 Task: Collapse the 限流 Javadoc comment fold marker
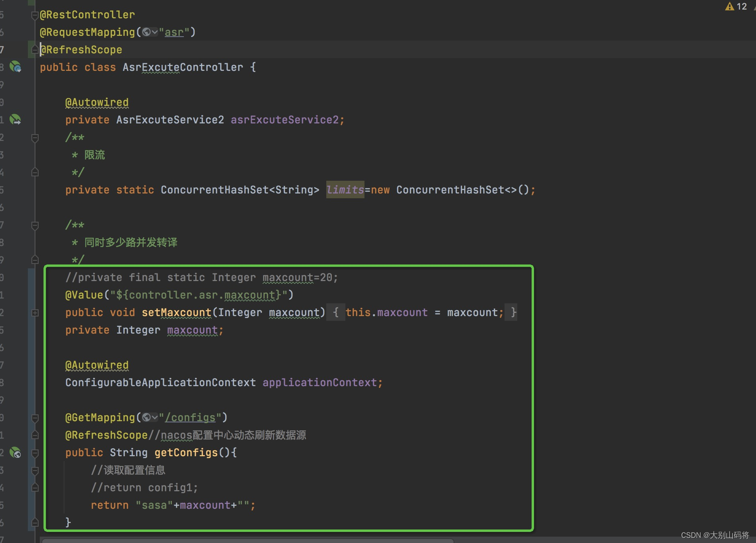(x=35, y=138)
